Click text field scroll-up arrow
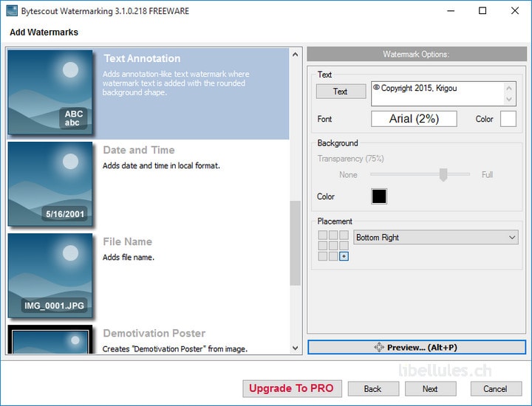This screenshot has height=406, width=532. (509, 88)
